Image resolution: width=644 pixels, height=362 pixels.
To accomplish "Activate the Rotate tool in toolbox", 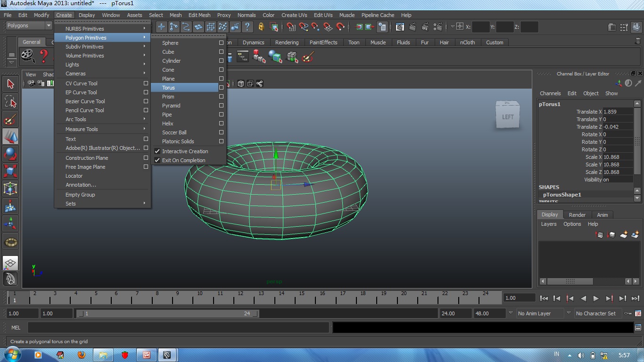I will 10,154.
